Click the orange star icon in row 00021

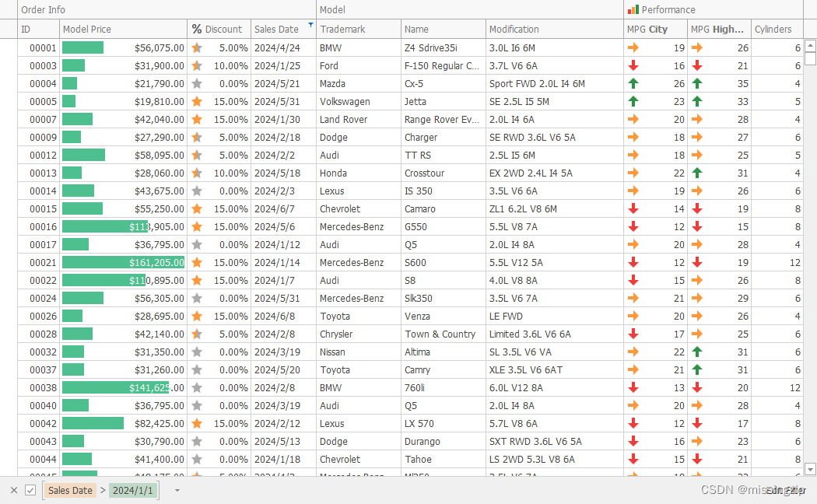[x=196, y=262]
